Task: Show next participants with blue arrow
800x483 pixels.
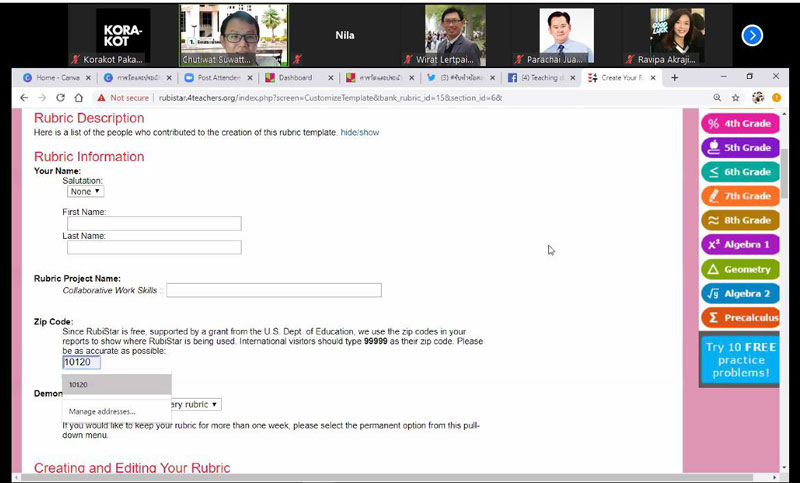Action: (752, 35)
